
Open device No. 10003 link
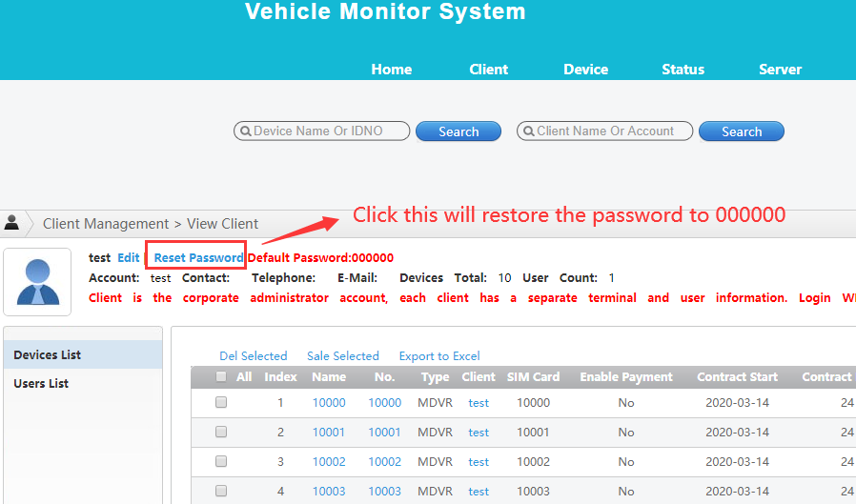[x=385, y=491]
